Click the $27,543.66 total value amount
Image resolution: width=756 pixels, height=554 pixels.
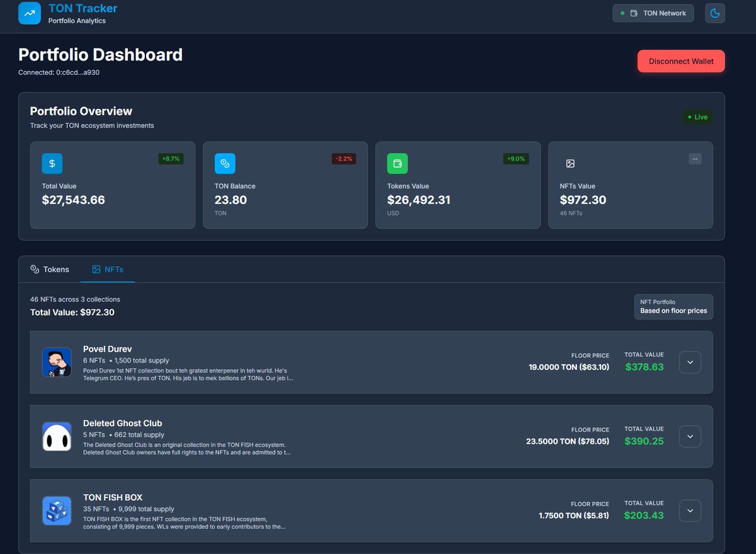click(74, 200)
